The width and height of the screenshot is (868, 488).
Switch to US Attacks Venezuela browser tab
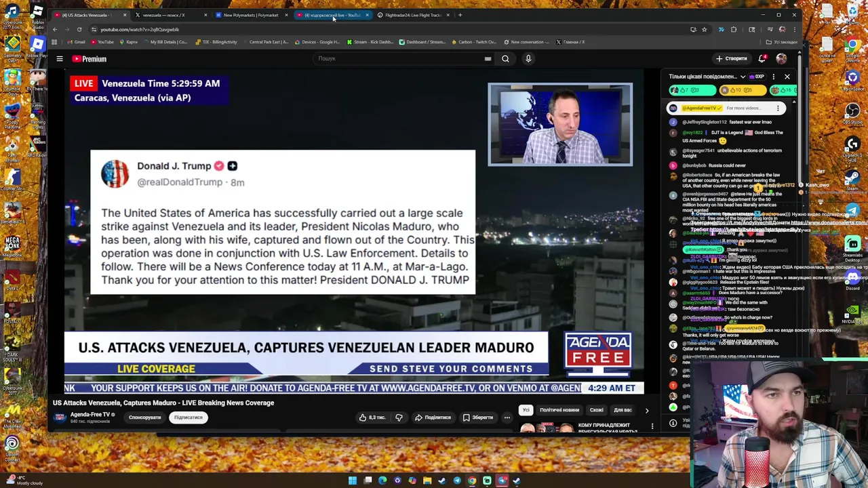[90, 15]
